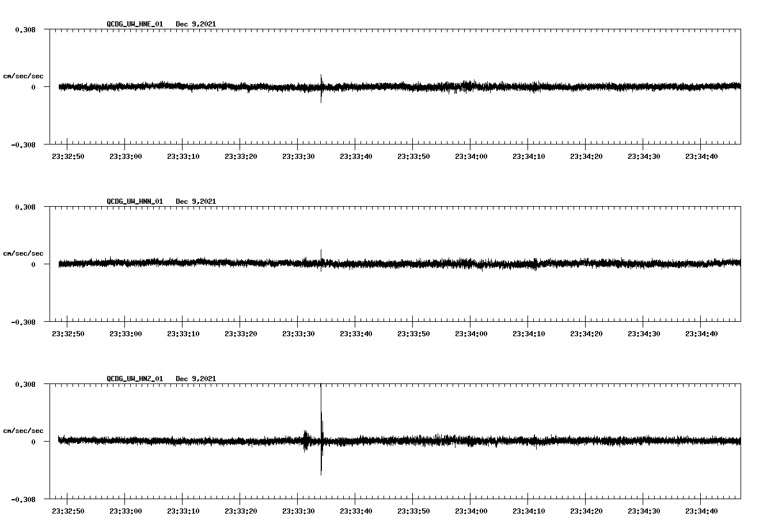Click the QCDG_UW_HNN_01 channel title
Viewport: 782px width, 532px height.
point(135,202)
